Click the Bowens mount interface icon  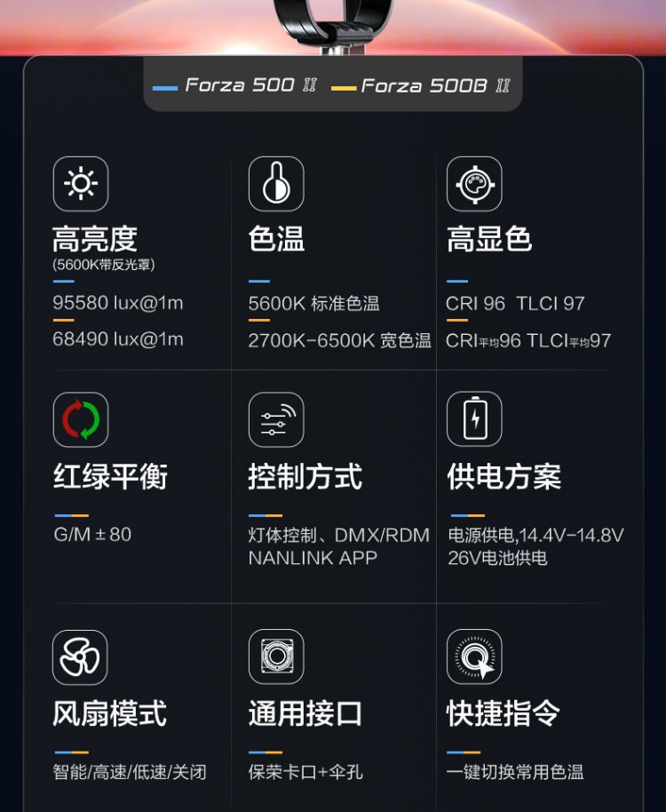pyautogui.click(x=276, y=657)
